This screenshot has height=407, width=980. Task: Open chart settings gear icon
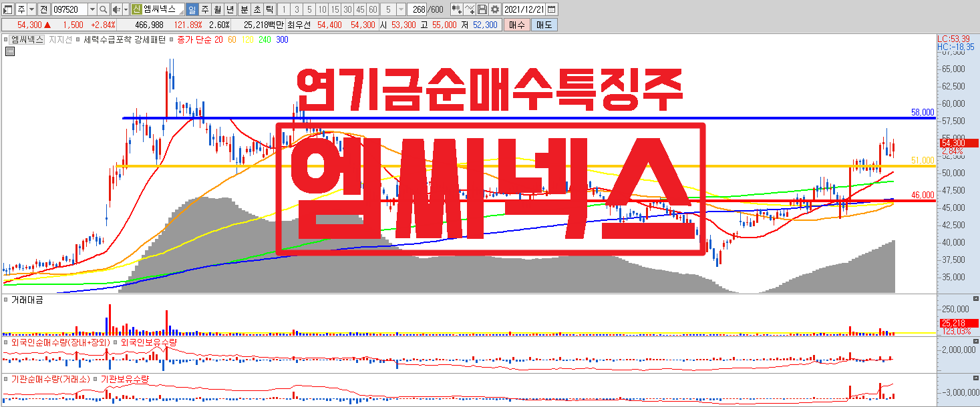point(495,9)
